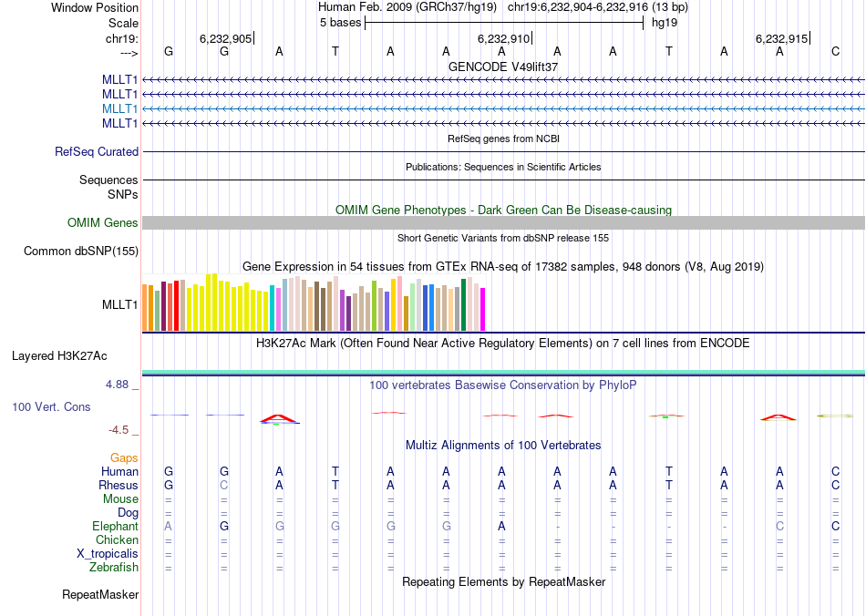Click the Common dbSNP(155) label

pos(81,252)
